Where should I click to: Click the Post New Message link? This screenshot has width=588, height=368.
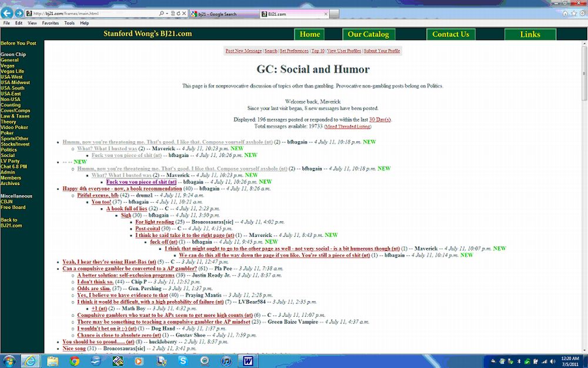(243, 51)
